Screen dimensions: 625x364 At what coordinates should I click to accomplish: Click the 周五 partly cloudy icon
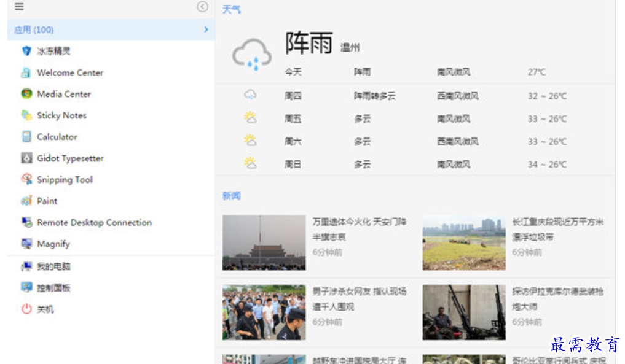[250, 118]
